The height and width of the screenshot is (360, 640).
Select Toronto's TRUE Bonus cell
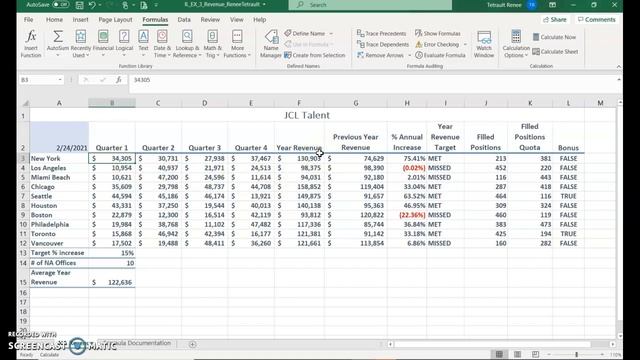pos(568,234)
